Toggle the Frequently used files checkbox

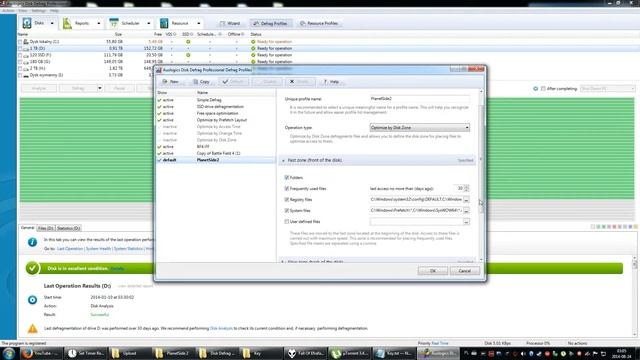287,189
